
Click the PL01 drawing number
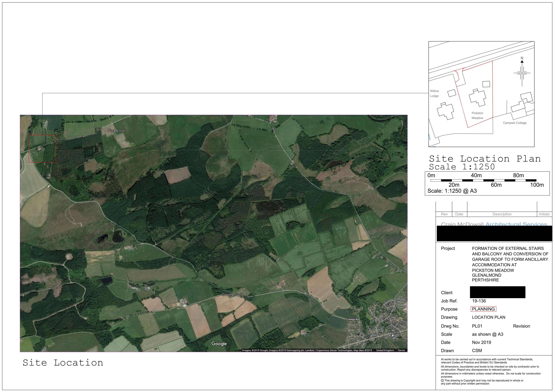pos(477,326)
